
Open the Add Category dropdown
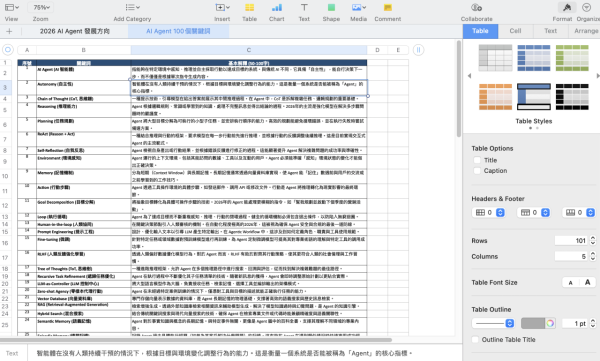pyautogui.click(x=132, y=7)
